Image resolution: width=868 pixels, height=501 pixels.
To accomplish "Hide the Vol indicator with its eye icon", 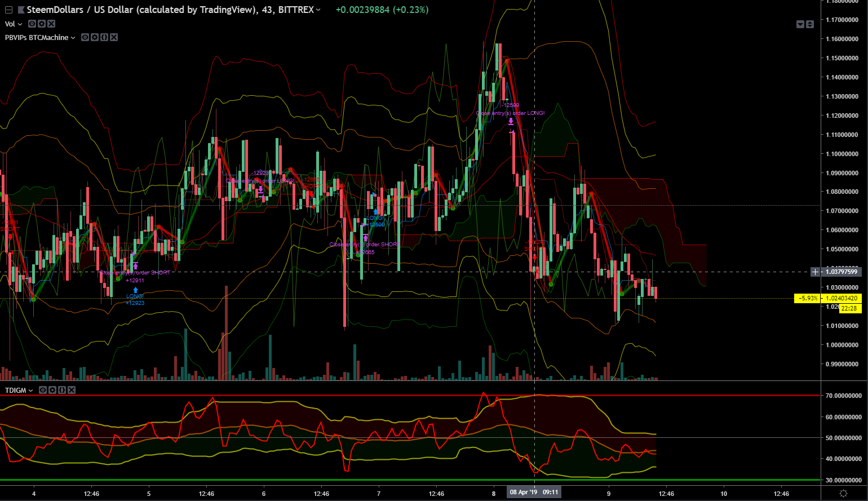I will coord(32,24).
